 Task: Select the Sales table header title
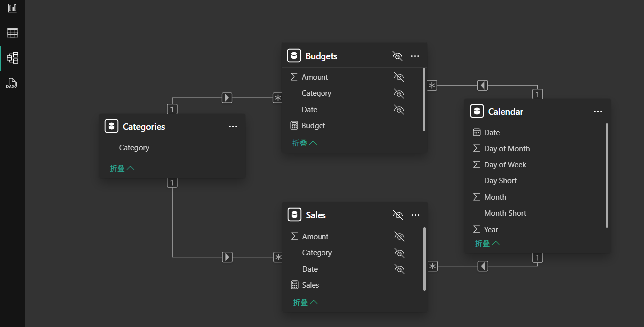pos(316,215)
